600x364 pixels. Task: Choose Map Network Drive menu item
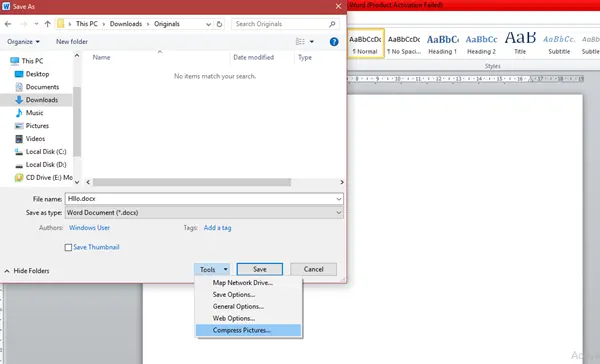248,282
